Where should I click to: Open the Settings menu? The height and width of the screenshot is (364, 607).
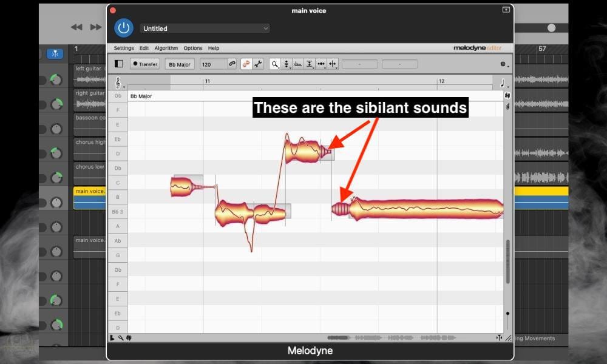(123, 48)
